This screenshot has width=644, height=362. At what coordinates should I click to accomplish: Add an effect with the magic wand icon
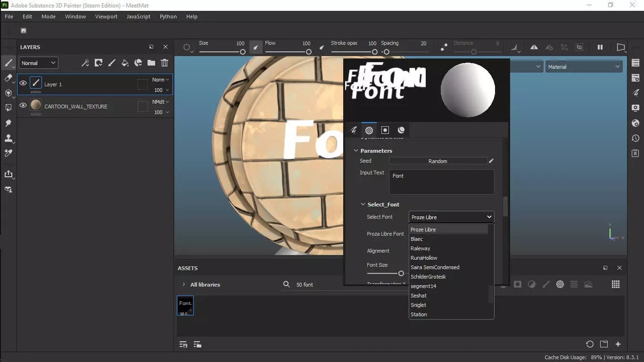click(x=85, y=63)
